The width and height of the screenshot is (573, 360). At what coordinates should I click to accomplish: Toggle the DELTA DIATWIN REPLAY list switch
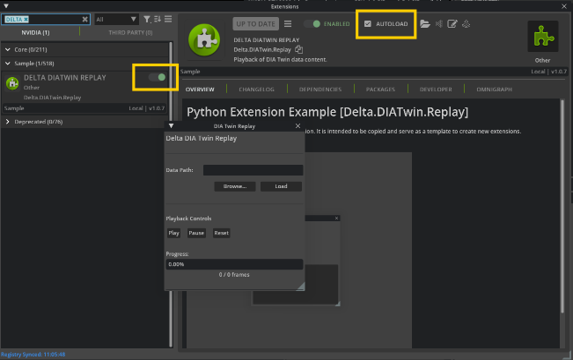click(x=157, y=77)
